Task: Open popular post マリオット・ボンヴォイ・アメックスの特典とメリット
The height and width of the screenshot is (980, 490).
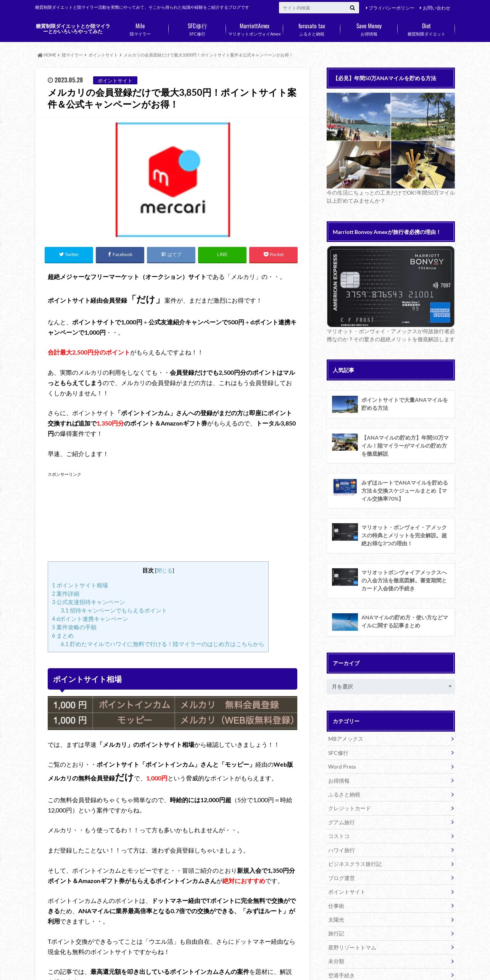Action: coord(390,535)
